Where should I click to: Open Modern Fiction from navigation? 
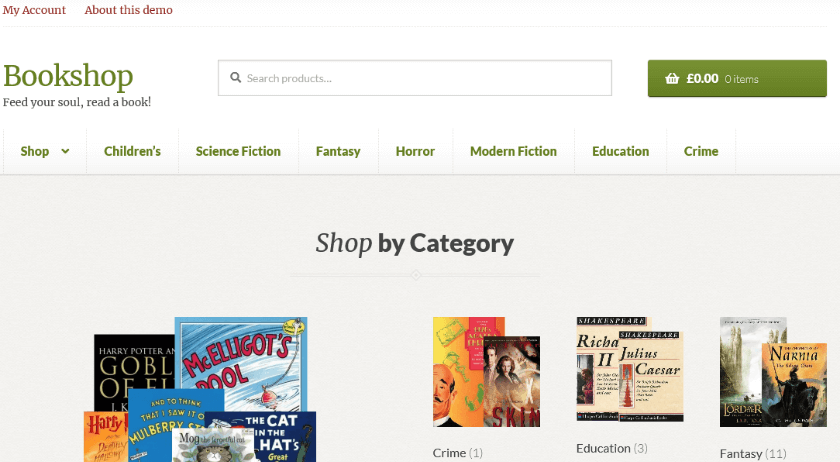pyautogui.click(x=513, y=151)
